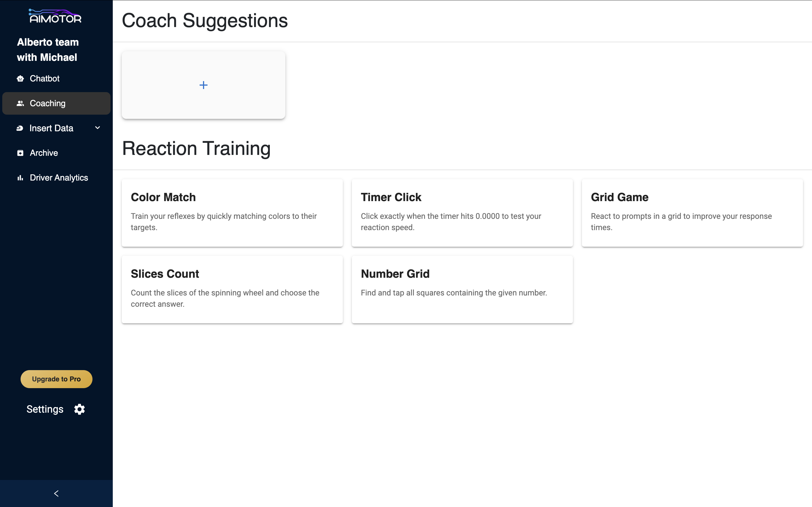Collapse the sidebar with the left arrow
812x507 pixels.
[56, 493]
